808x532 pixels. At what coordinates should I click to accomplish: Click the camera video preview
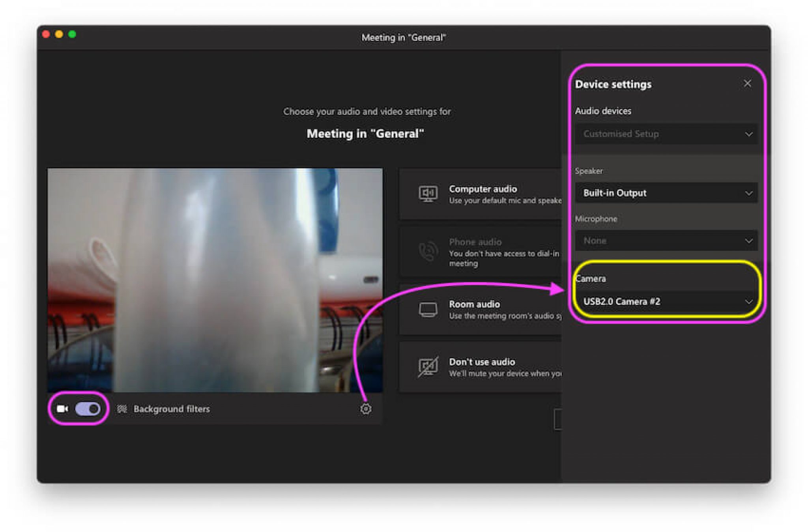click(215, 280)
